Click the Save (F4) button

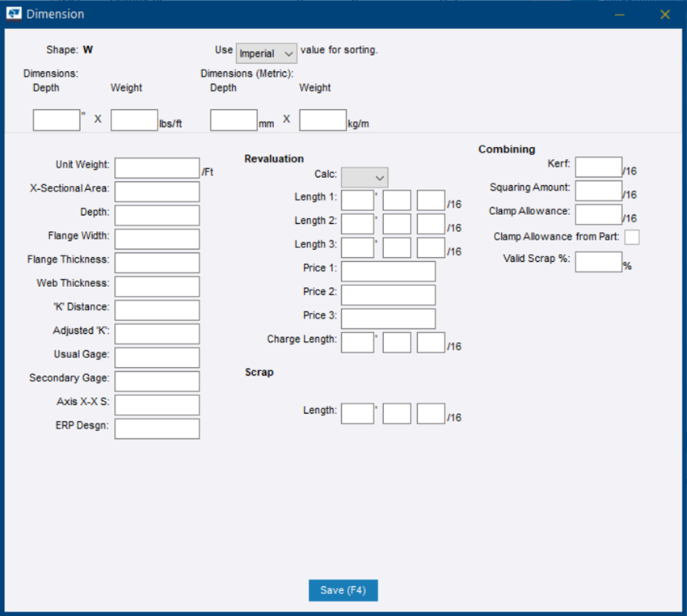pos(343,590)
